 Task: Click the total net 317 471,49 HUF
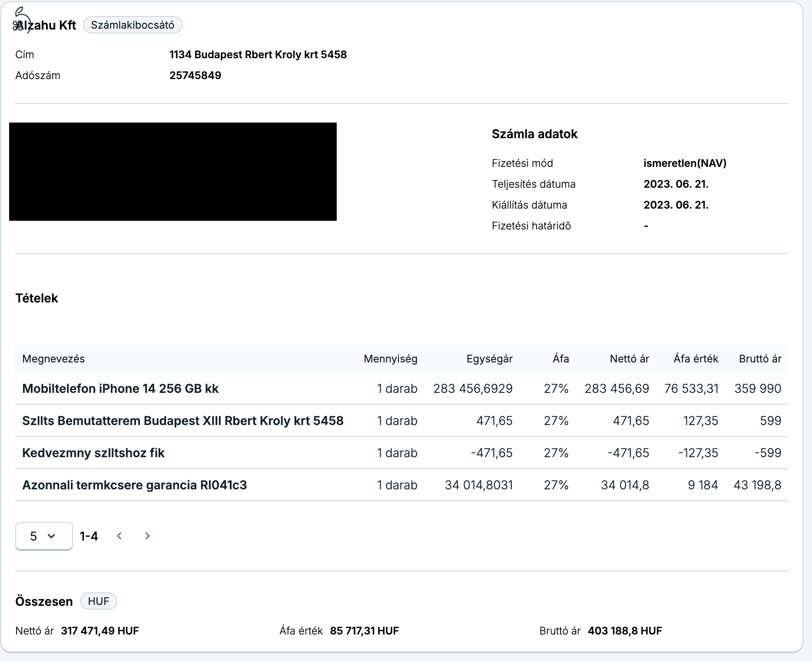tap(100, 631)
